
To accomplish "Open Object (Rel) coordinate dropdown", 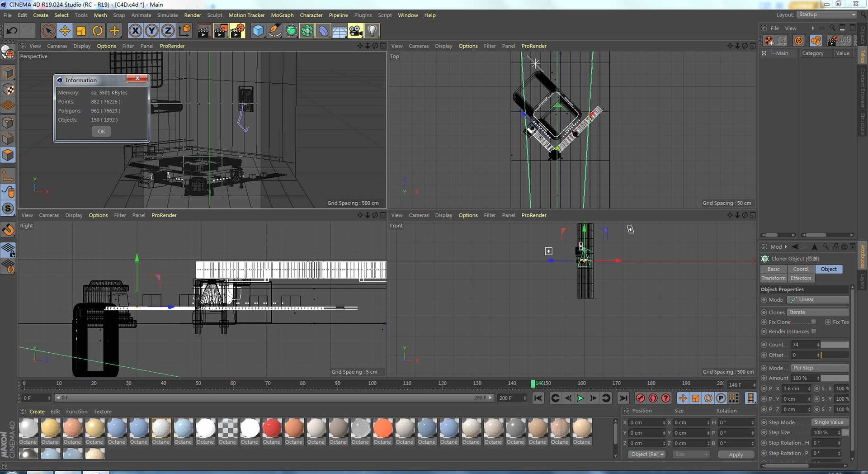I will pos(647,454).
